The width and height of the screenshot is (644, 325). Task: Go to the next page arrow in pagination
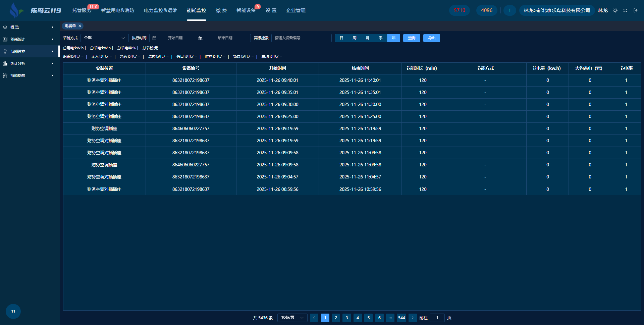413,318
